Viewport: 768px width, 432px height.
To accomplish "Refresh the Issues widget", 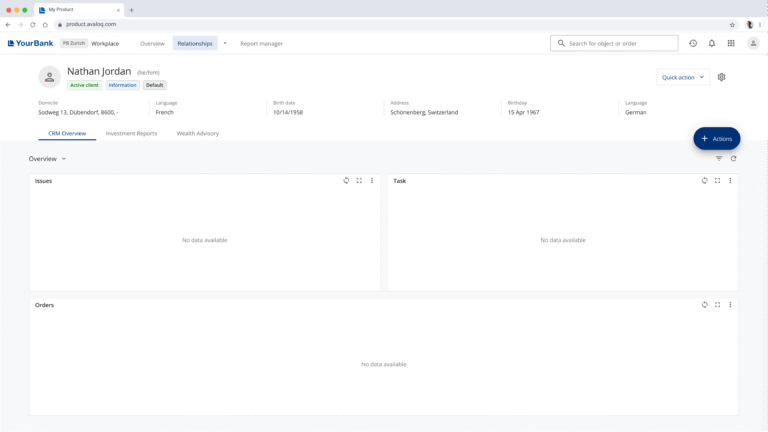I will click(346, 181).
